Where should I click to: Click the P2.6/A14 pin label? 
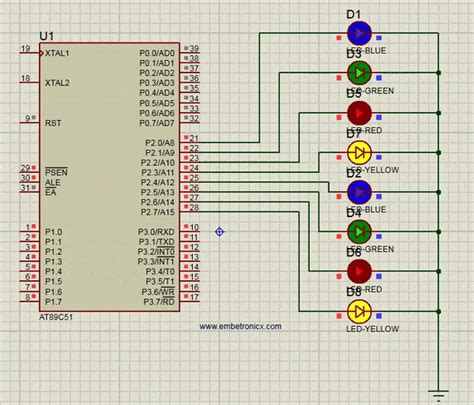click(158, 202)
